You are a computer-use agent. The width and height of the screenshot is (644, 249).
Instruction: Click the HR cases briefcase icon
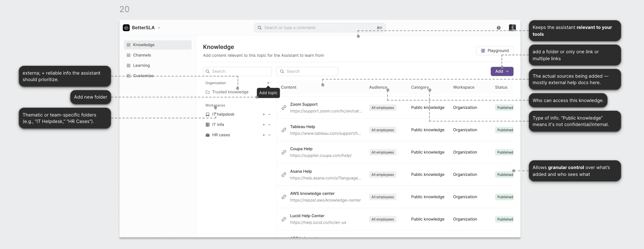tap(208, 135)
